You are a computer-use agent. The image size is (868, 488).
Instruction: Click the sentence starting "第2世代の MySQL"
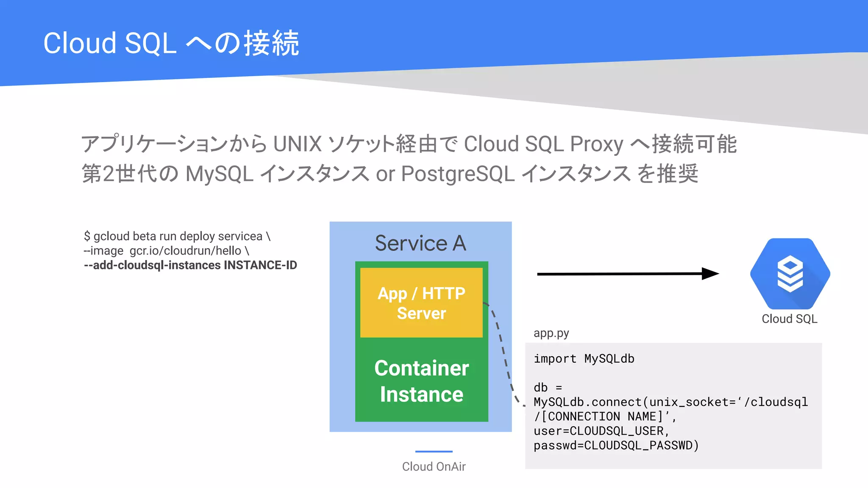[x=390, y=173]
